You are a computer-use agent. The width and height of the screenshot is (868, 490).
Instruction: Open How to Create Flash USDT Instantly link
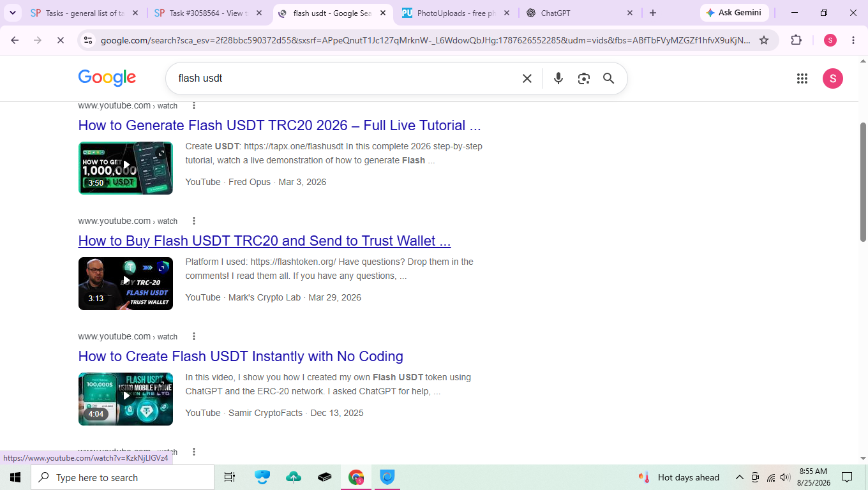[241, 356]
